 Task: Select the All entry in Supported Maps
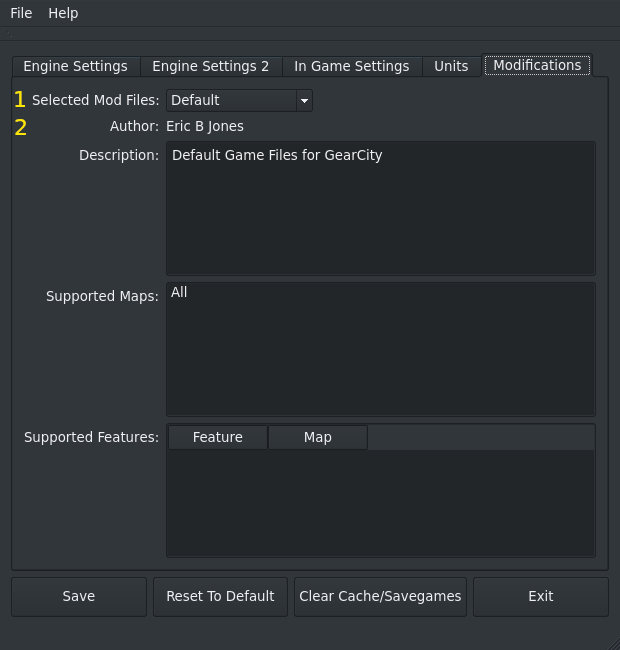[180, 292]
